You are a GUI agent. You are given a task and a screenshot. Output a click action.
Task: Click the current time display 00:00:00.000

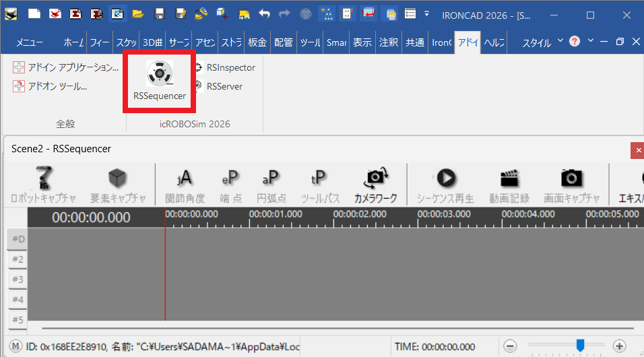coord(91,218)
